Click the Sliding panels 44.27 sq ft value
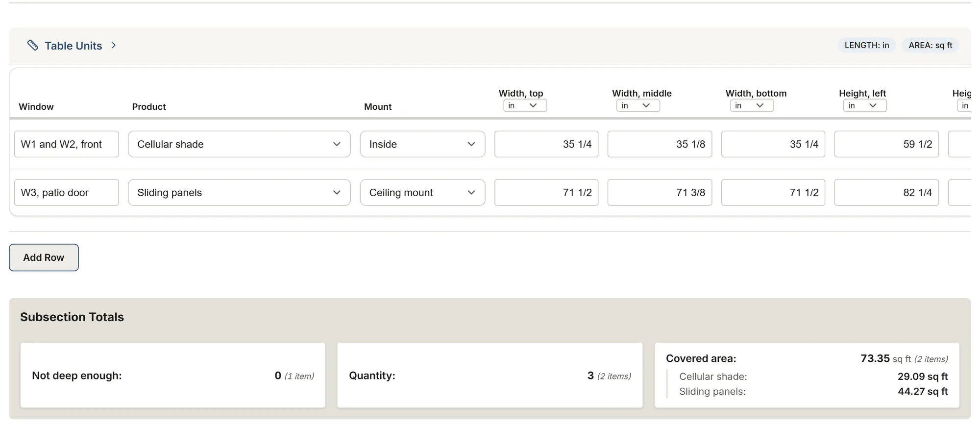This screenshot has width=980, height=428. pyautogui.click(x=923, y=391)
